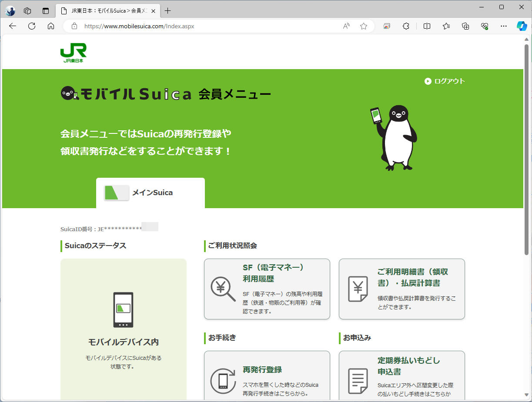Click the scroll down arrow
Screen dimensions: 532x402
527,395
